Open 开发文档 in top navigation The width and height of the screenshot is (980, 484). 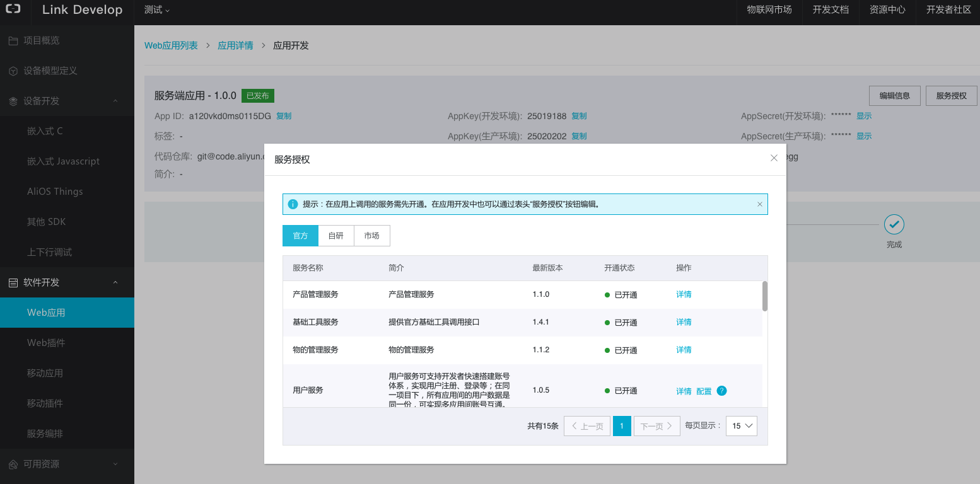[831, 9]
